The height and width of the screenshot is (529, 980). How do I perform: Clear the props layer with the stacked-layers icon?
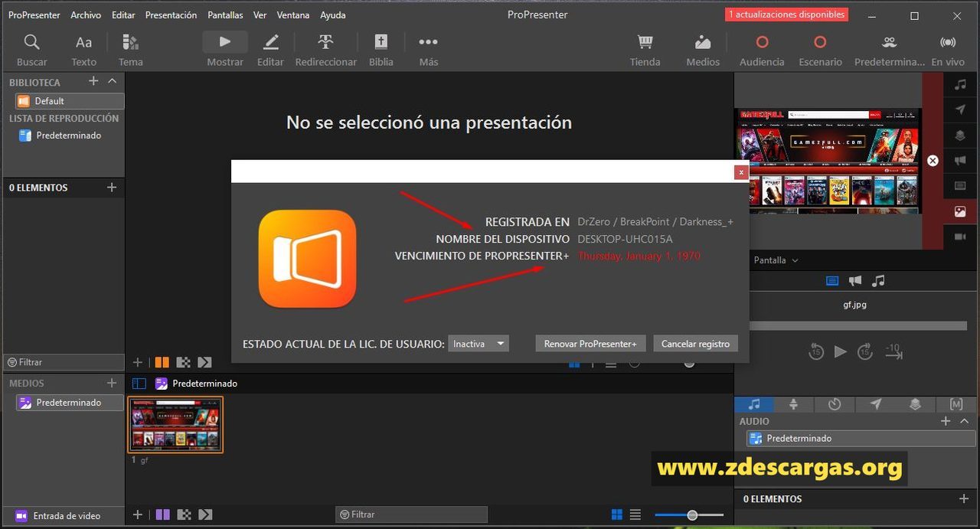tap(960, 136)
